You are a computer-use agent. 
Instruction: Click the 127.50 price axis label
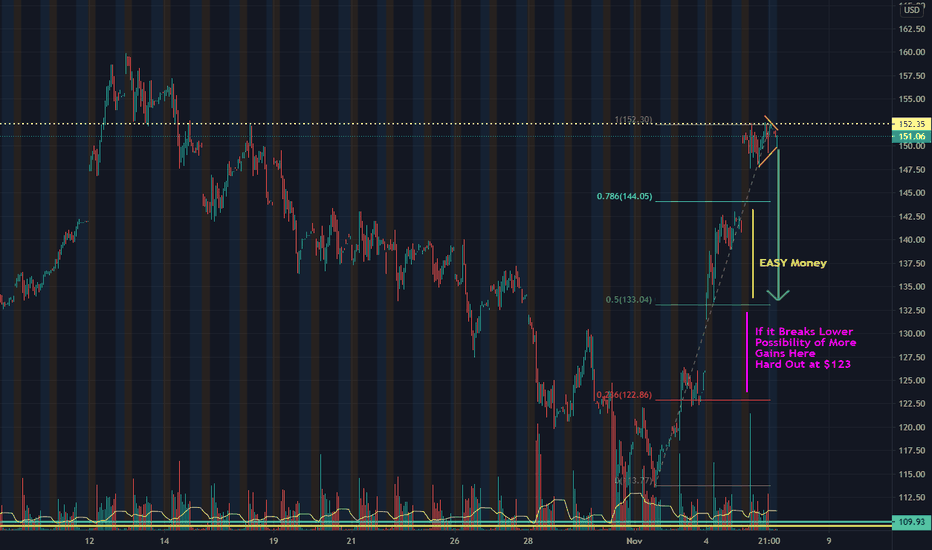[x=912, y=357]
